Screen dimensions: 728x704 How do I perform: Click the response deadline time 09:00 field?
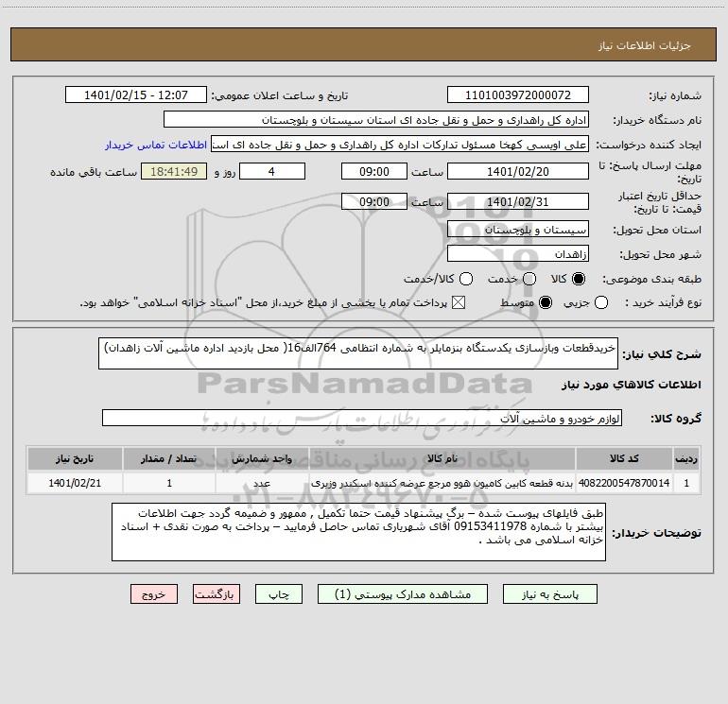pos(374,171)
